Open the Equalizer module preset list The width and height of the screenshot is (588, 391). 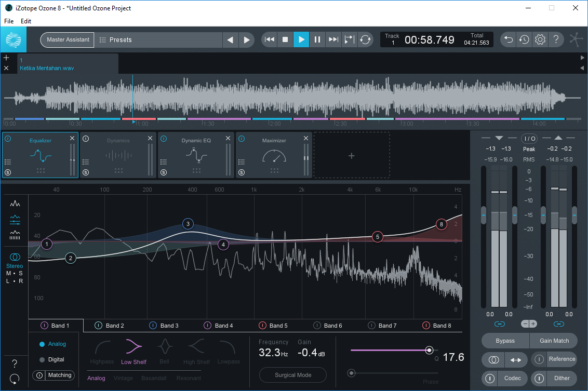point(8,162)
